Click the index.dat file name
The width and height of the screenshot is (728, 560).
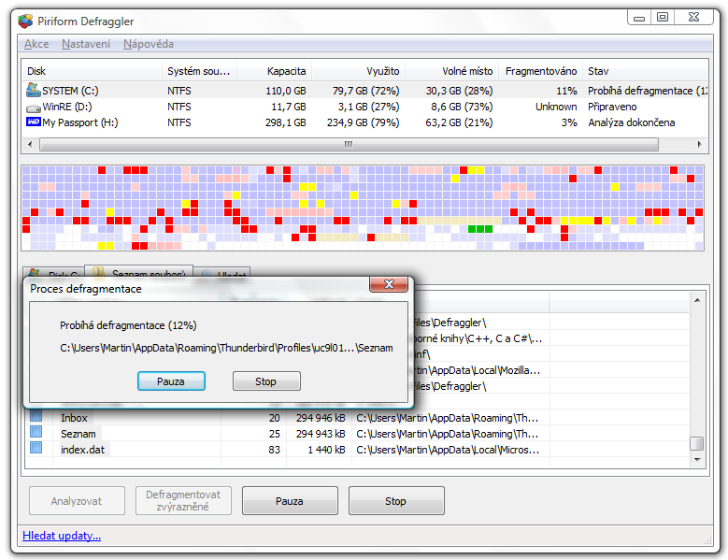coord(82,450)
